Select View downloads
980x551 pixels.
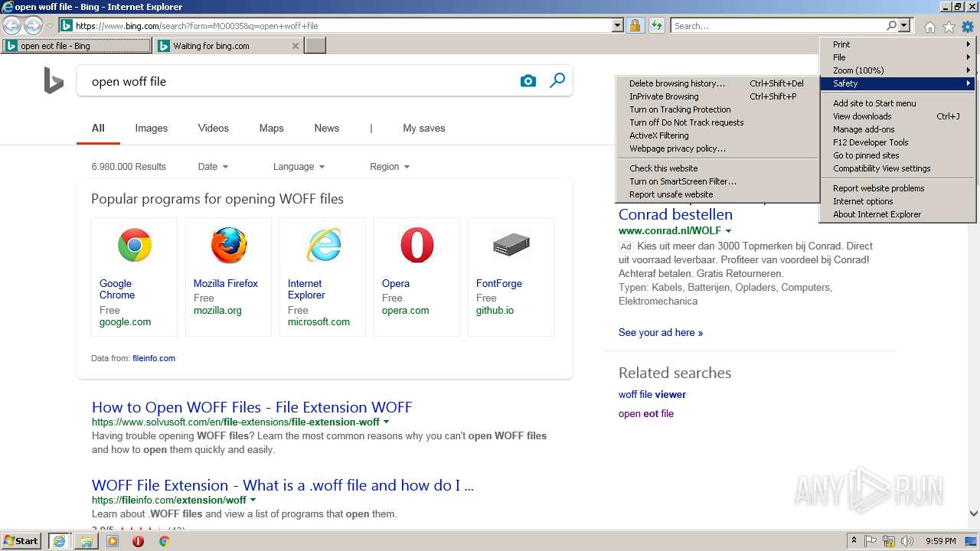click(x=897, y=116)
